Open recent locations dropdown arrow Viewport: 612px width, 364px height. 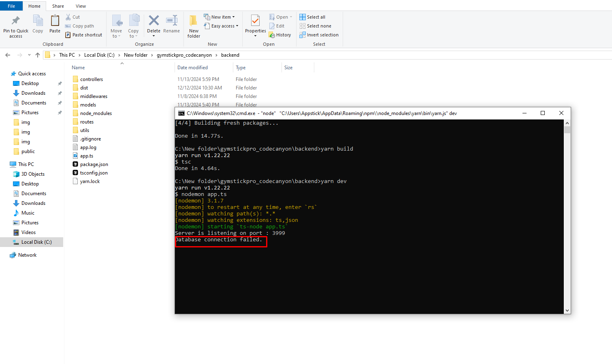pos(29,55)
